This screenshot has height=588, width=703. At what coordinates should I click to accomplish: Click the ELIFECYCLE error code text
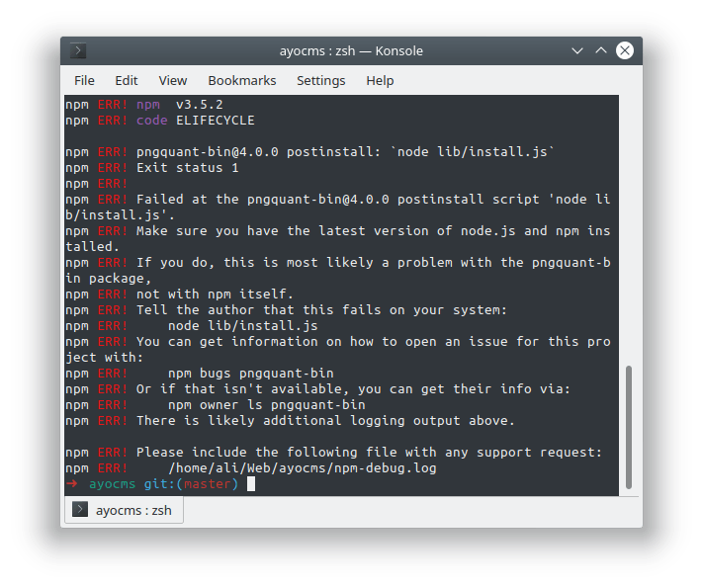(215, 121)
